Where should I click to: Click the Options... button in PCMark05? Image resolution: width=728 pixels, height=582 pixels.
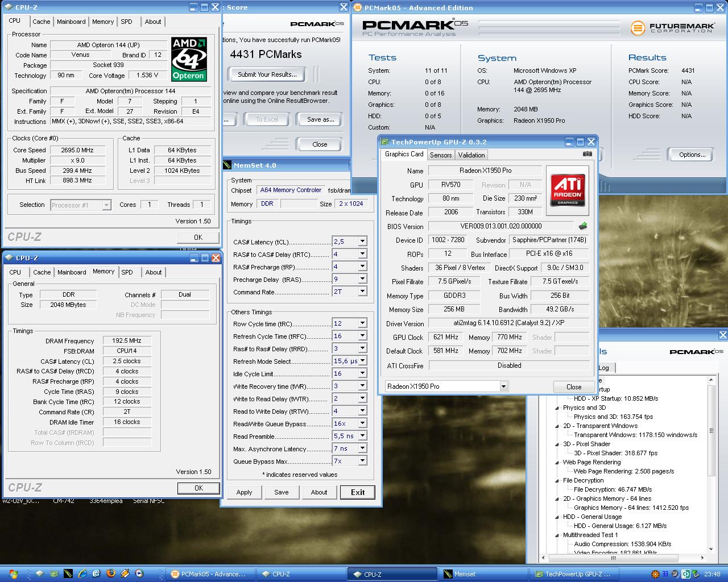click(692, 155)
